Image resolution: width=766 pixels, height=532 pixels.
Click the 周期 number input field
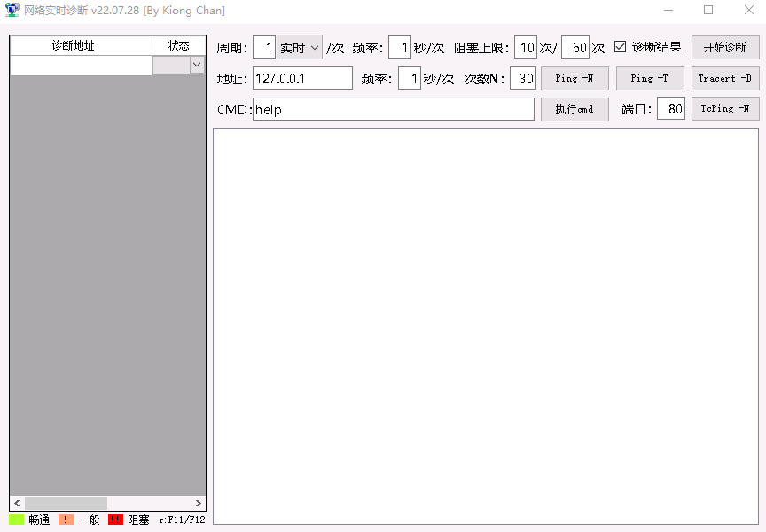(264, 47)
